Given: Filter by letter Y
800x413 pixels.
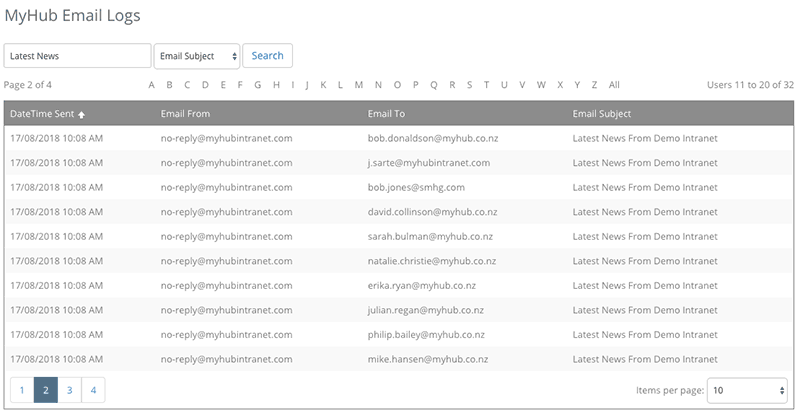Looking at the screenshot, I should click(x=577, y=85).
